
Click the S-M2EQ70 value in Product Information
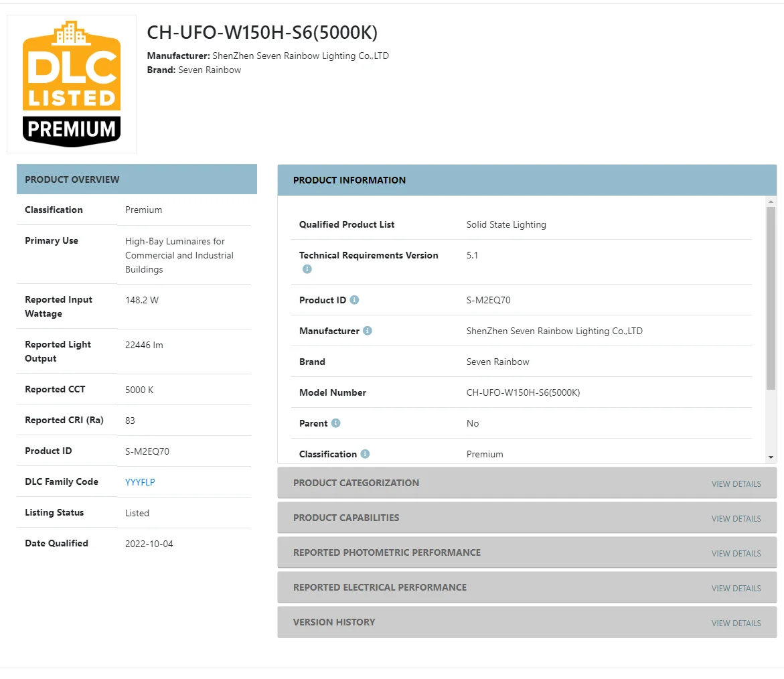tap(488, 300)
